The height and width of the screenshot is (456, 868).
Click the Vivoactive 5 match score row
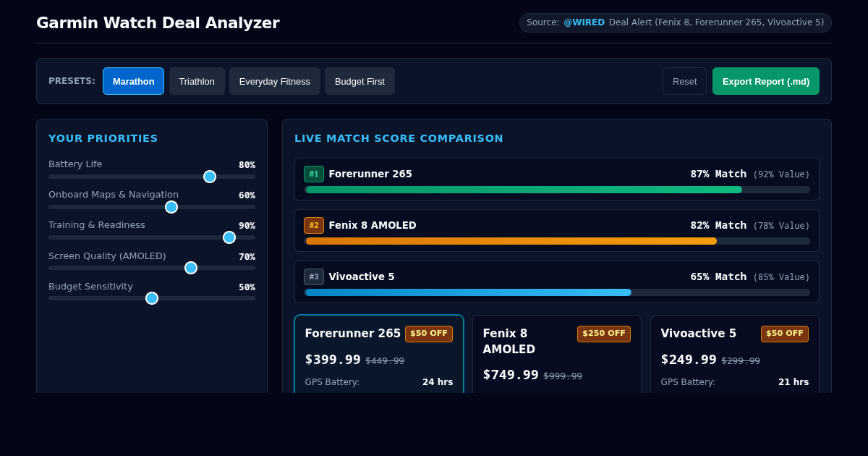click(557, 282)
